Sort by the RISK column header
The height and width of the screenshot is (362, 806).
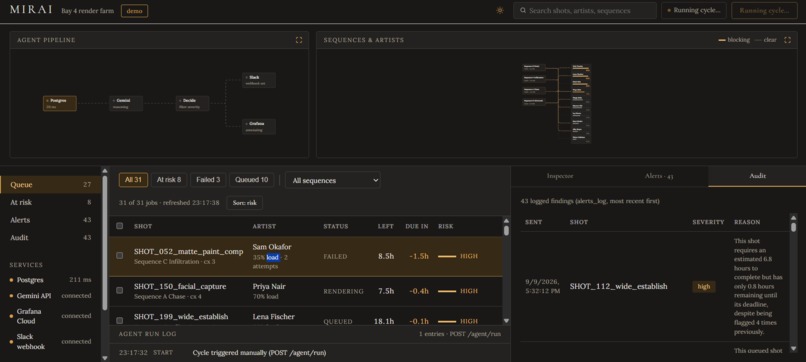[x=445, y=226]
